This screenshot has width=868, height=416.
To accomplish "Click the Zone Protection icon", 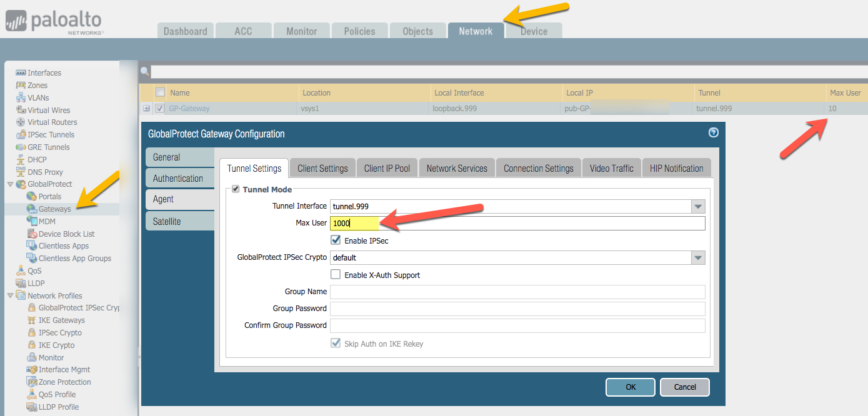I will 32,382.
